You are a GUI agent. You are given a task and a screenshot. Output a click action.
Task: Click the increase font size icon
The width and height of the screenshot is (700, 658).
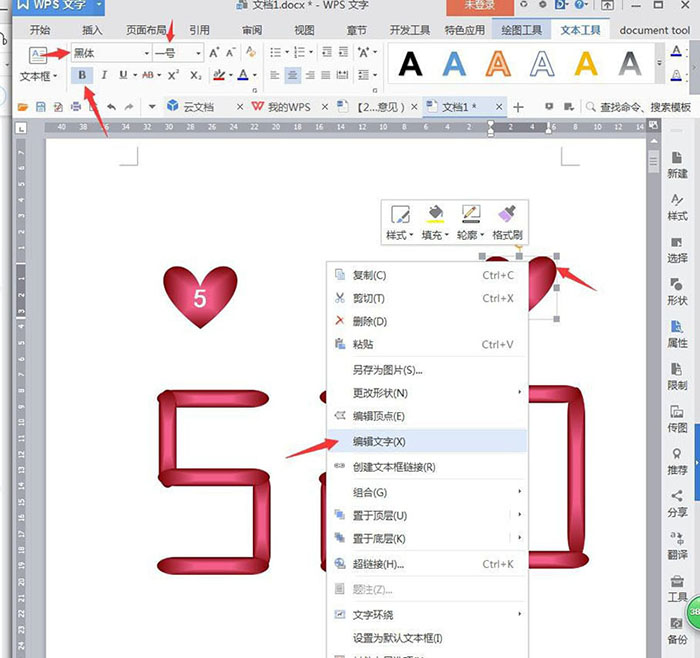(214, 53)
